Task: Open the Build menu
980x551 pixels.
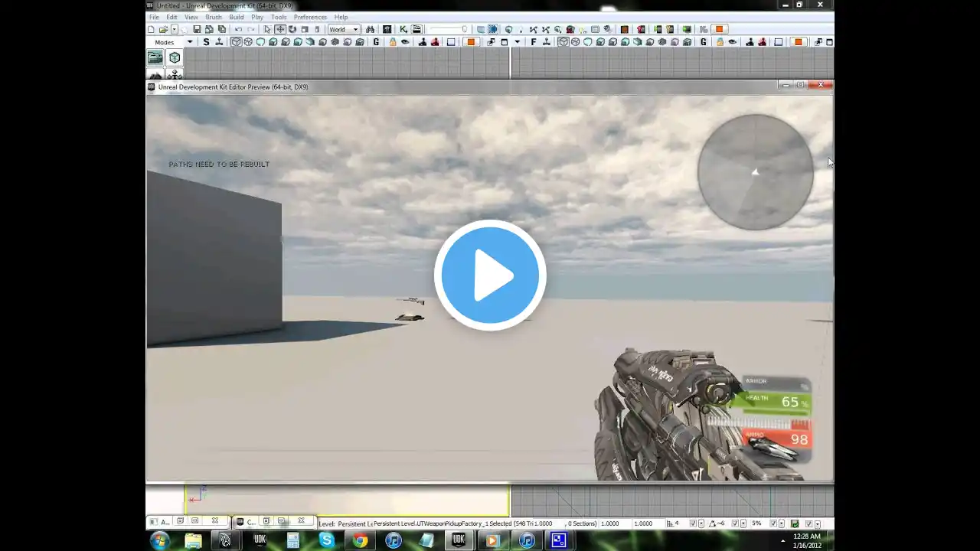Action: click(236, 17)
